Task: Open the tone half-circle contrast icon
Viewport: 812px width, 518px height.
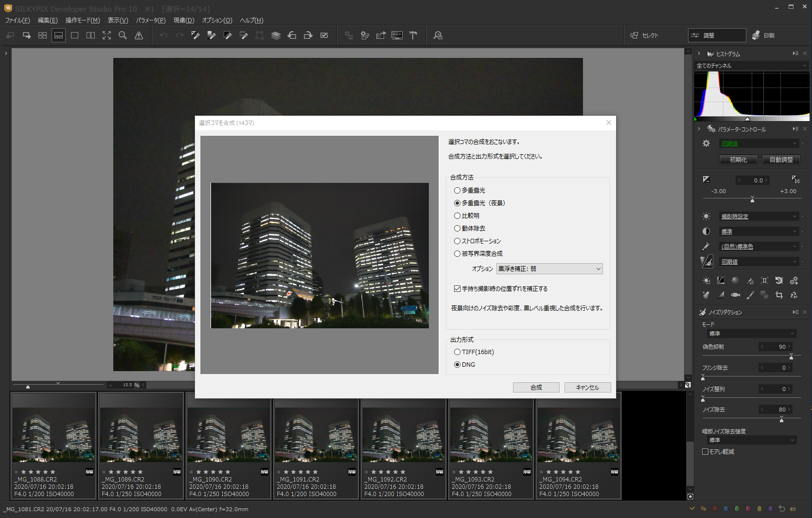Action: pos(706,232)
